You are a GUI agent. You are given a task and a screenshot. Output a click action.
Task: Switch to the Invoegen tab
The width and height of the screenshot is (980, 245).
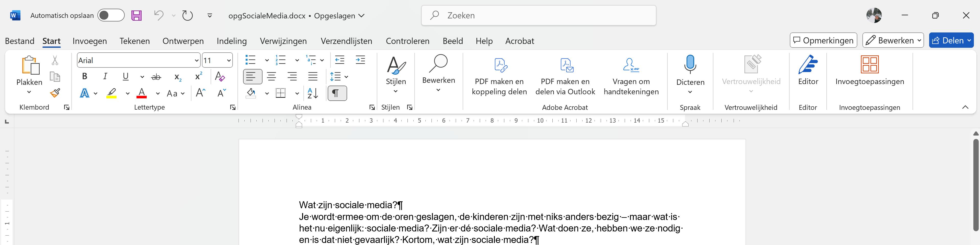click(90, 41)
